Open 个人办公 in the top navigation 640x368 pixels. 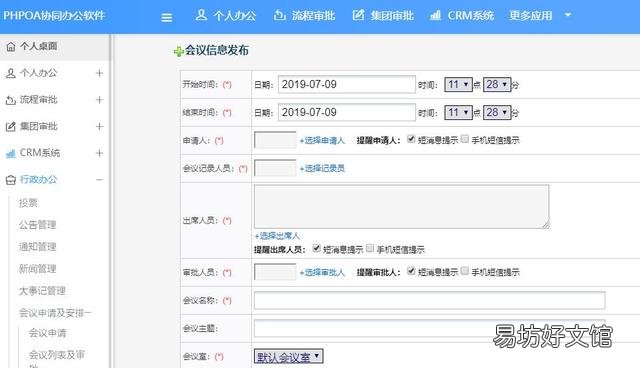tap(234, 16)
